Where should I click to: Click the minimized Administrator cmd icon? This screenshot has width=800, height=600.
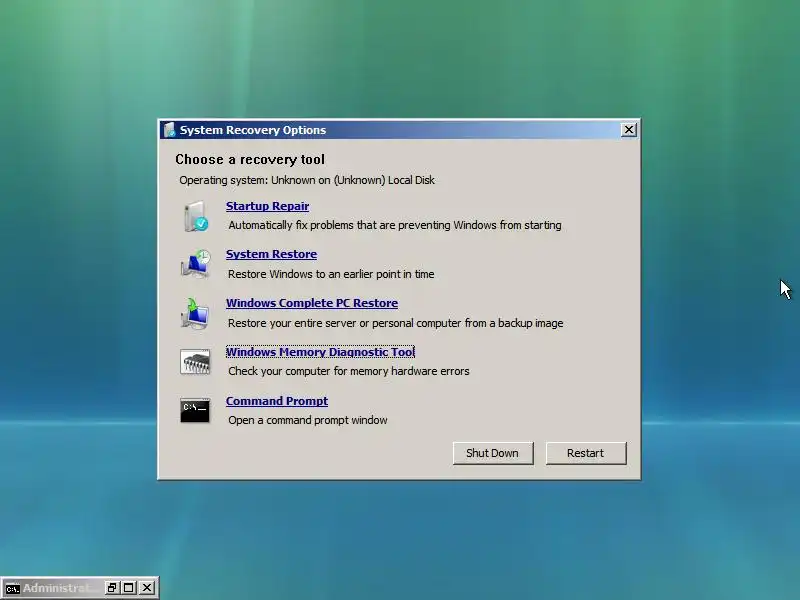(x=12, y=589)
